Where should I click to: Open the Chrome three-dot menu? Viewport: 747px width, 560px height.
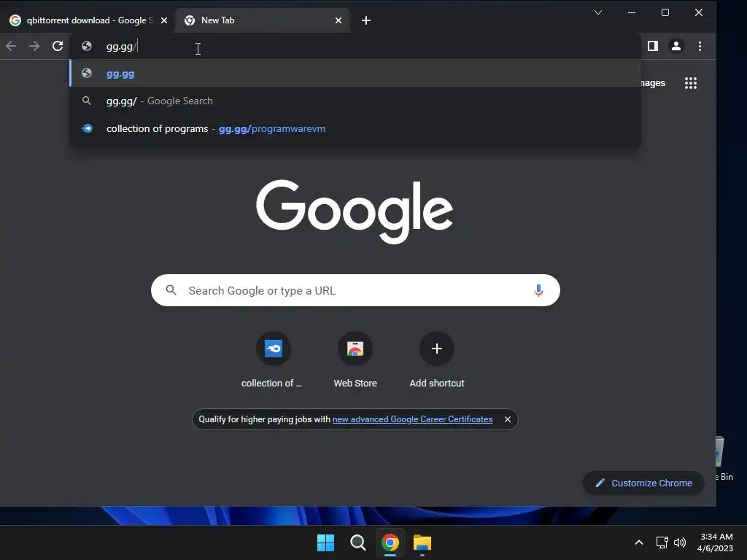(x=700, y=46)
